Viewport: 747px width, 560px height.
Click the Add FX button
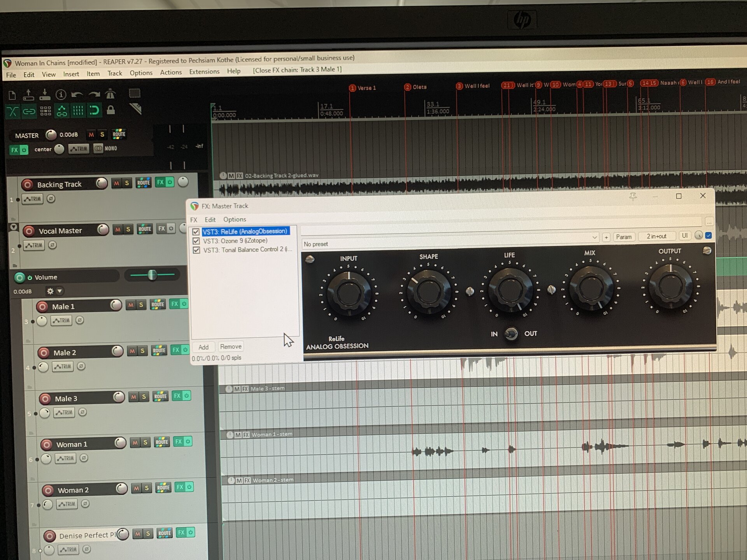coord(203,347)
